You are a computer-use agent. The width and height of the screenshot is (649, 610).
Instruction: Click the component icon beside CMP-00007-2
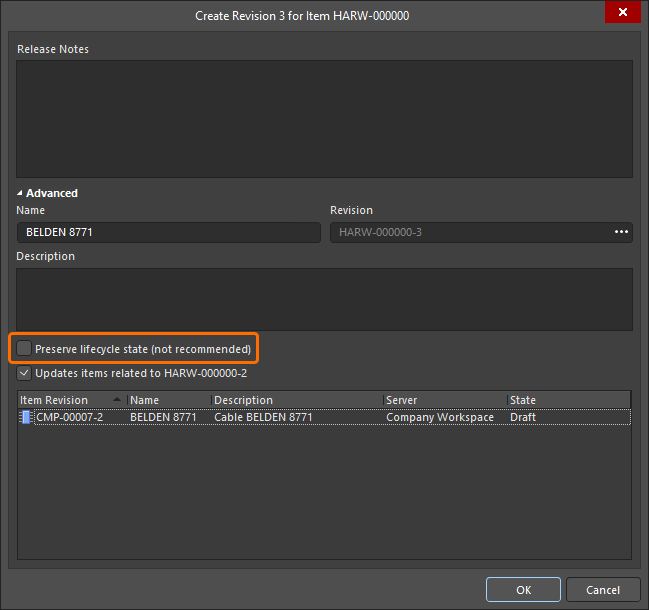[26, 417]
